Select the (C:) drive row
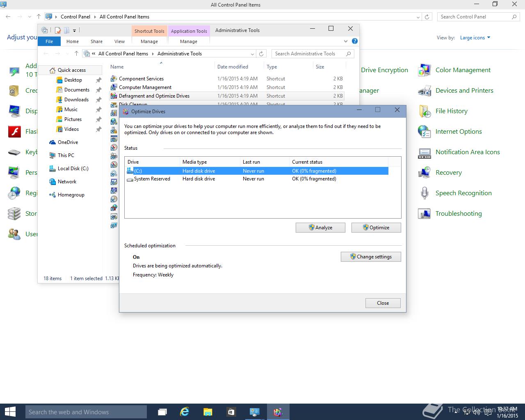Image resolution: width=525 pixels, height=420 pixels. pyautogui.click(x=257, y=171)
